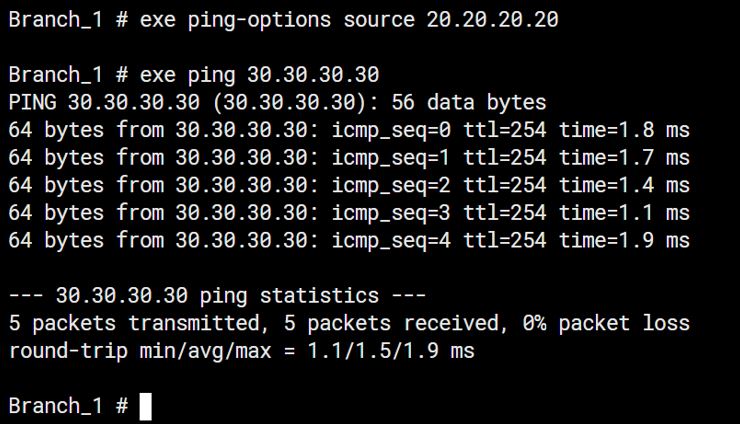The image size is (740, 424).
Task: Click the 'time=1.9 ms' value
Action: coord(624,240)
